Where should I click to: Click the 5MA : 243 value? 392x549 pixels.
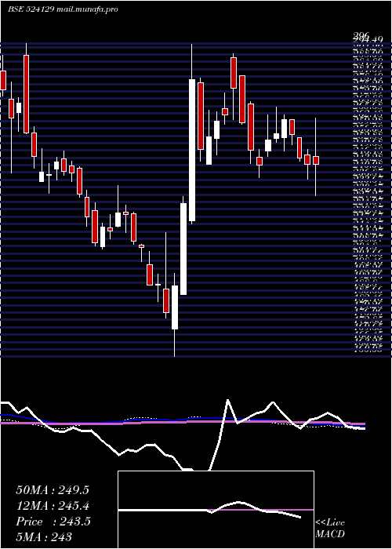point(44,536)
